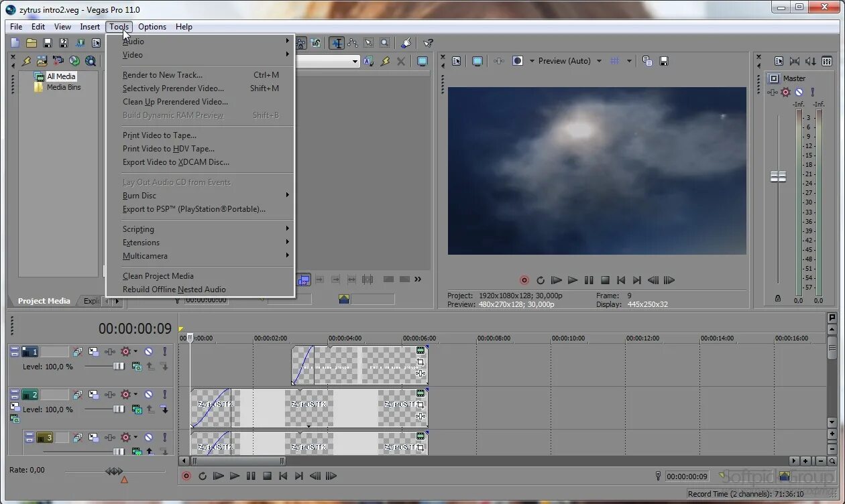The height and width of the screenshot is (504, 845).
Task: Click Downmix Output icon in mixer
Action: (x=795, y=61)
